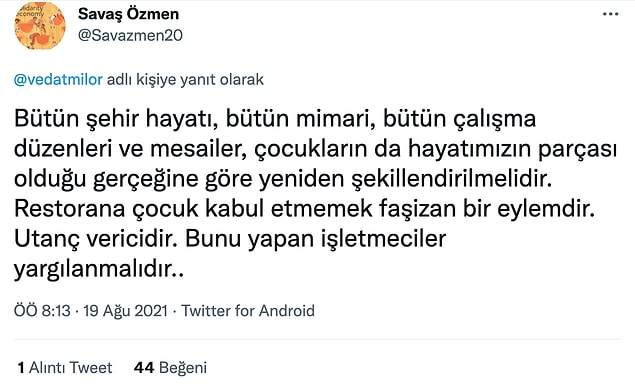The width and height of the screenshot is (635, 387).
Task: Click the 19 Ağu 2021 date
Action: pyautogui.click(x=125, y=311)
